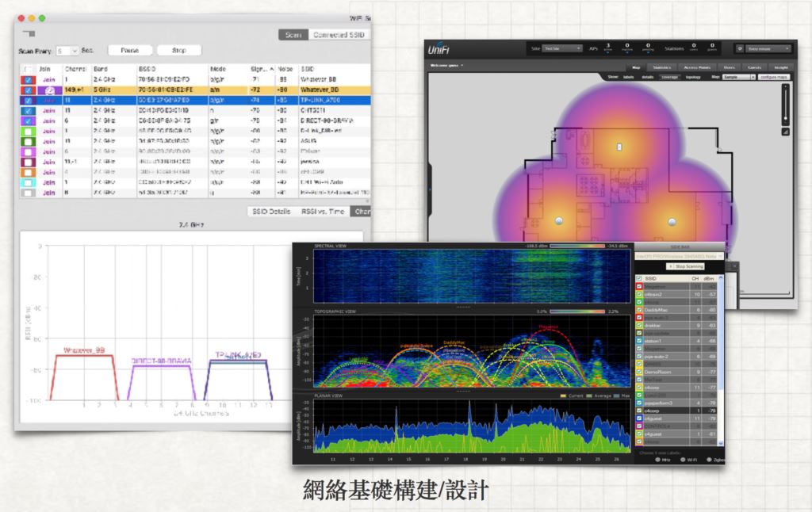Click the connected clock icon on Whatever_BB 5 GHz row
This screenshot has width=812, height=512.
(x=49, y=90)
